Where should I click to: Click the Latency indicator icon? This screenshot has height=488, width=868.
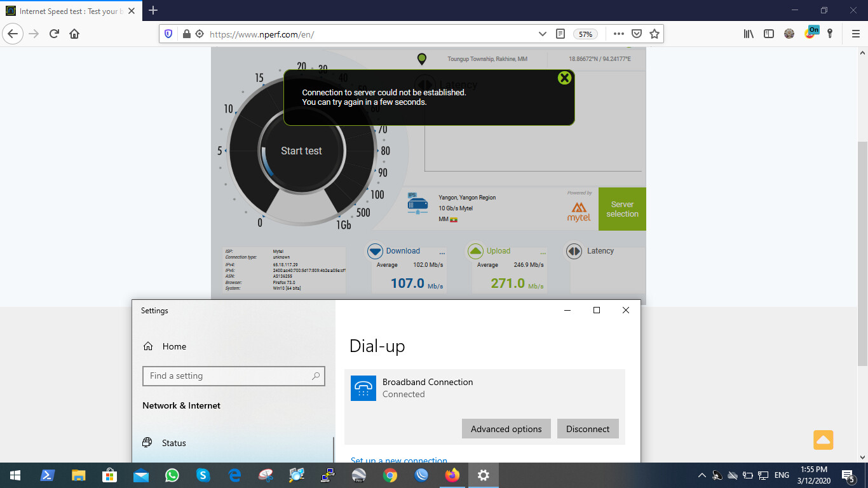click(574, 251)
